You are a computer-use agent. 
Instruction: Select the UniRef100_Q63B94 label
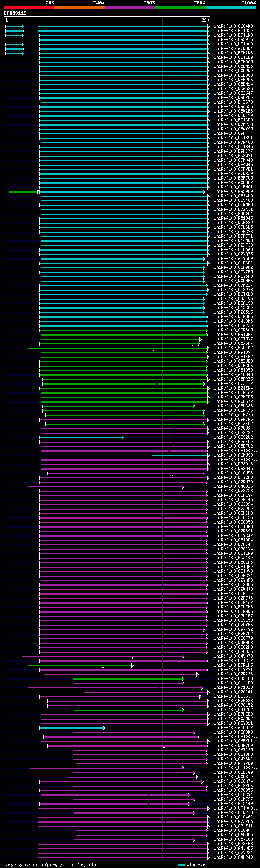tap(233, 504)
